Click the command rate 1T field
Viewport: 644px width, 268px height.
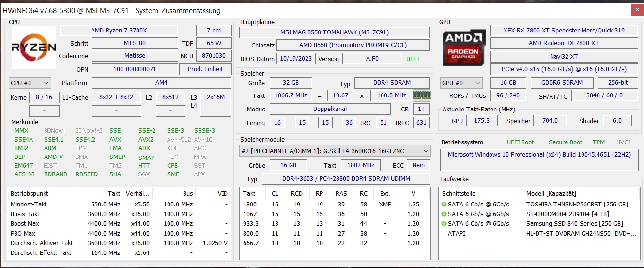(421, 109)
